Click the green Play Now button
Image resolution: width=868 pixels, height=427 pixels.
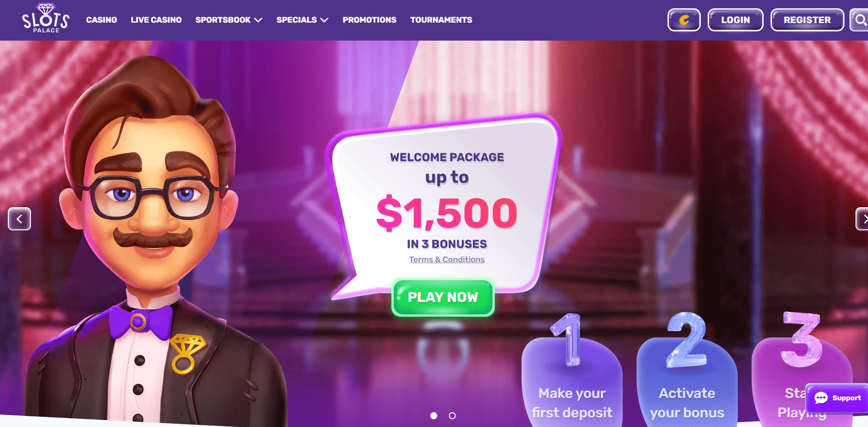[443, 297]
